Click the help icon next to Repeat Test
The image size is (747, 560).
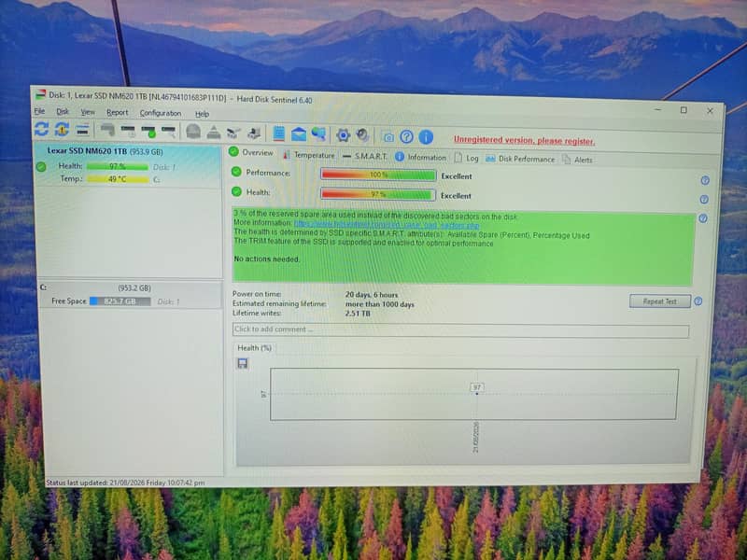coord(698,301)
